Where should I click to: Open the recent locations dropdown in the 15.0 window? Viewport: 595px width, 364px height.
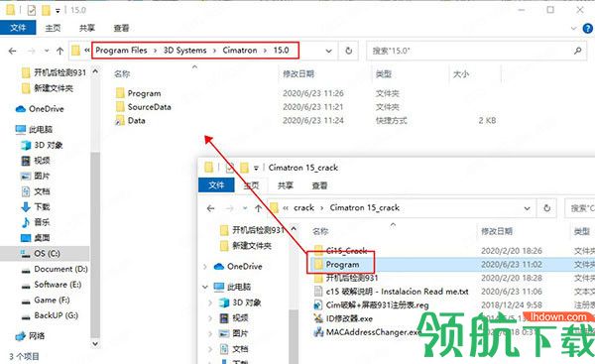click(x=47, y=51)
